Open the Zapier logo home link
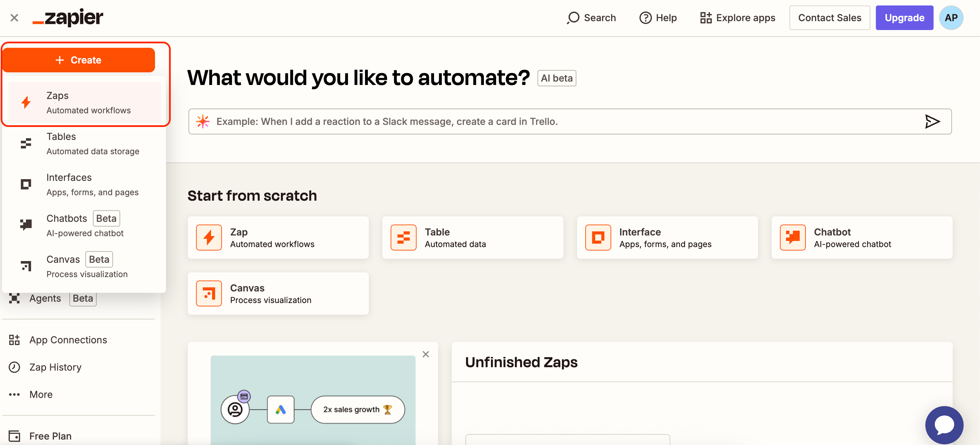Image resolution: width=980 pixels, height=445 pixels. (68, 17)
